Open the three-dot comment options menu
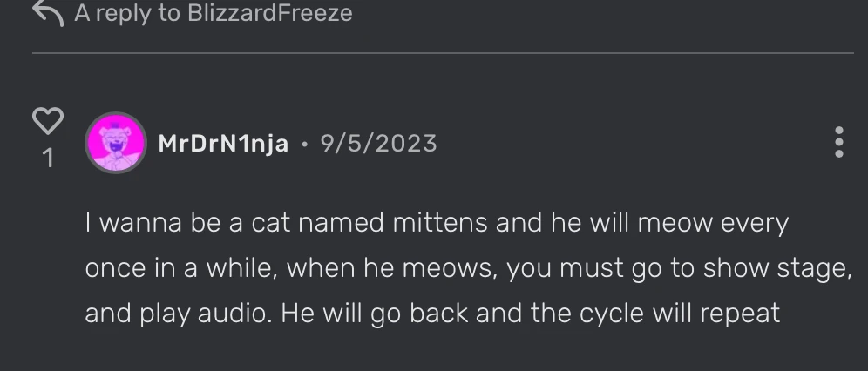The width and height of the screenshot is (868, 371). tap(838, 142)
